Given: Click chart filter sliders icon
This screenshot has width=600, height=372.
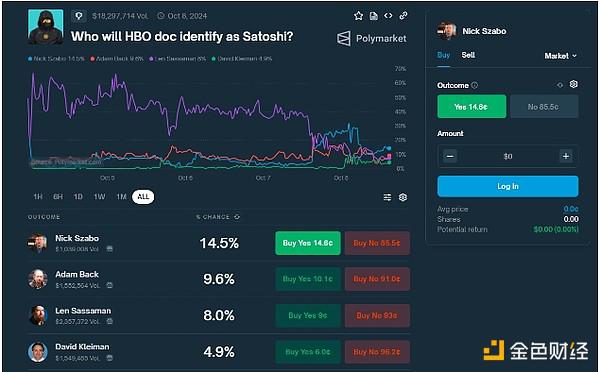Looking at the screenshot, I should 387,197.
